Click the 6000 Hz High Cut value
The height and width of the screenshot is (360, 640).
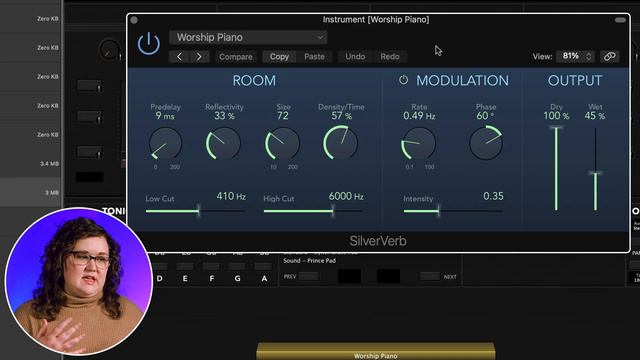(346, 196)
